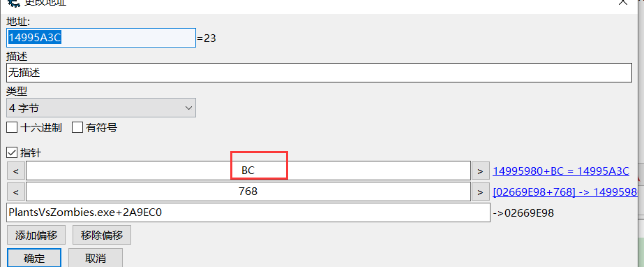Focus the BC offset input field
Viewport: 644px width, 267px height.
(x=248, y=171)
